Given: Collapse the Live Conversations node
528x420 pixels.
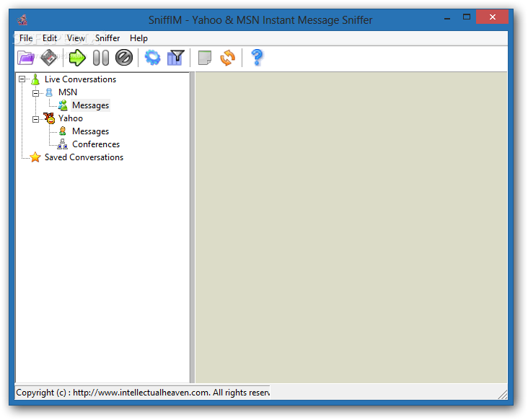Looking at the screenshot, I should 22,79.
